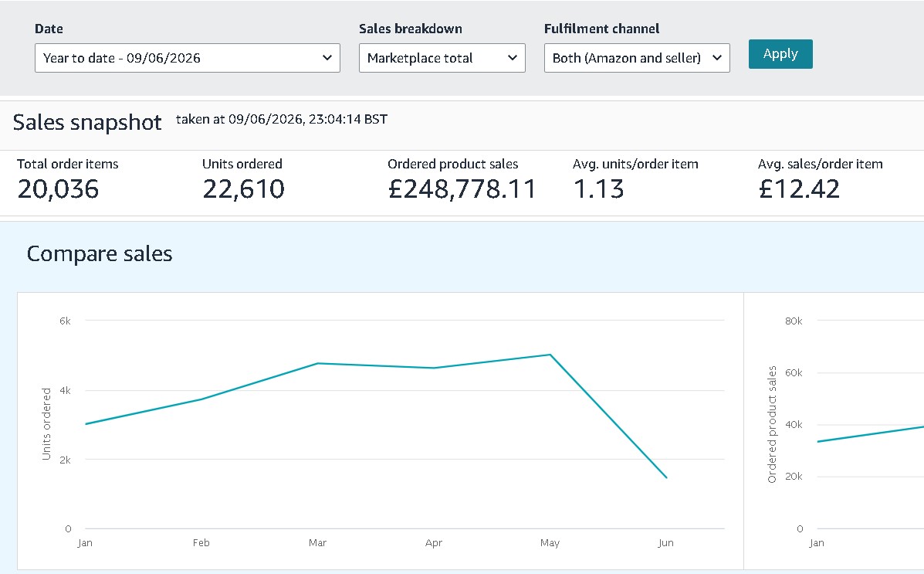Click the Units ordered value 22,610
924x574 pixels.
click(x=243, y=189)
